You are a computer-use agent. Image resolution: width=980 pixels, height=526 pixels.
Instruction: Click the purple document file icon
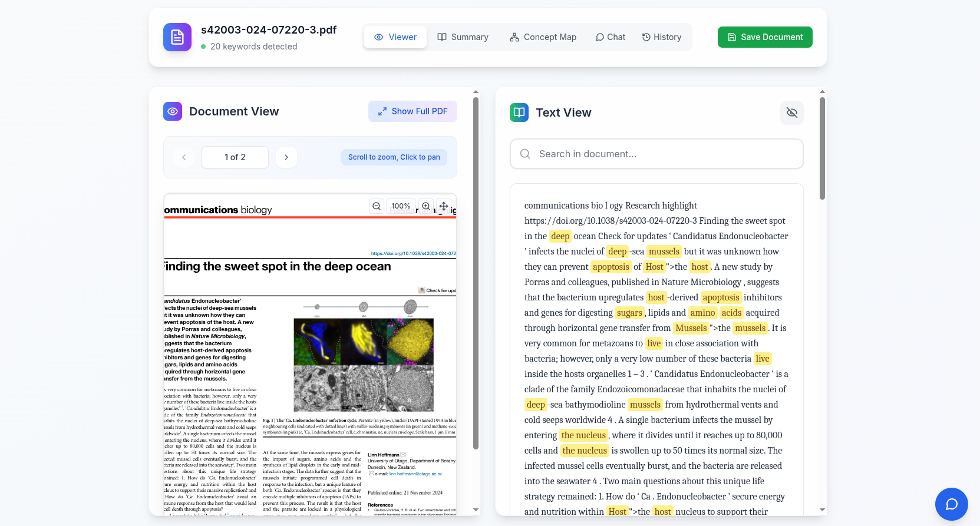pos(177,37)
